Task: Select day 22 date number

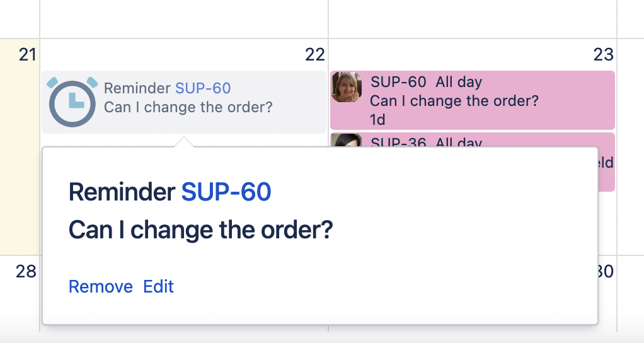Action: click(x=314, y=55)
